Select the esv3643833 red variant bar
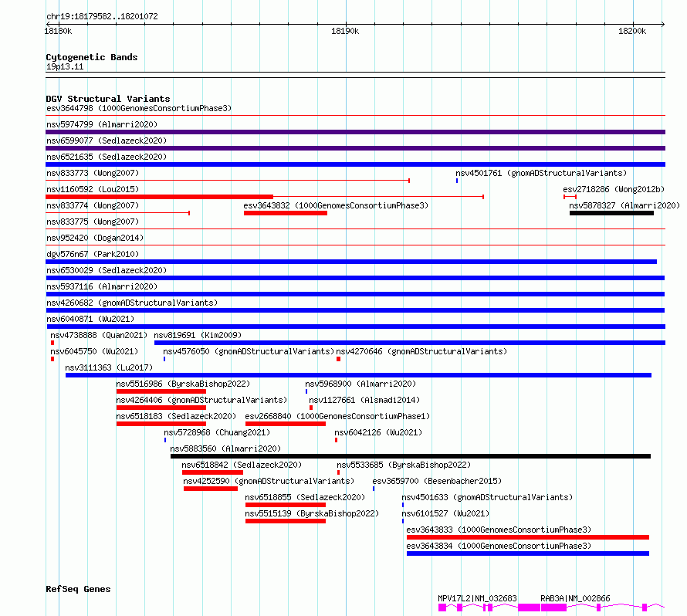Screen dimensions: 687x616 [x=528, y=537]
